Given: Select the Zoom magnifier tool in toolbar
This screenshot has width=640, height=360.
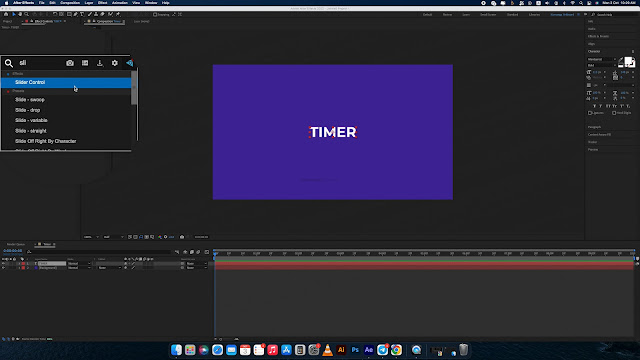Looking at the screenshot, I should (x=27, y=14).
